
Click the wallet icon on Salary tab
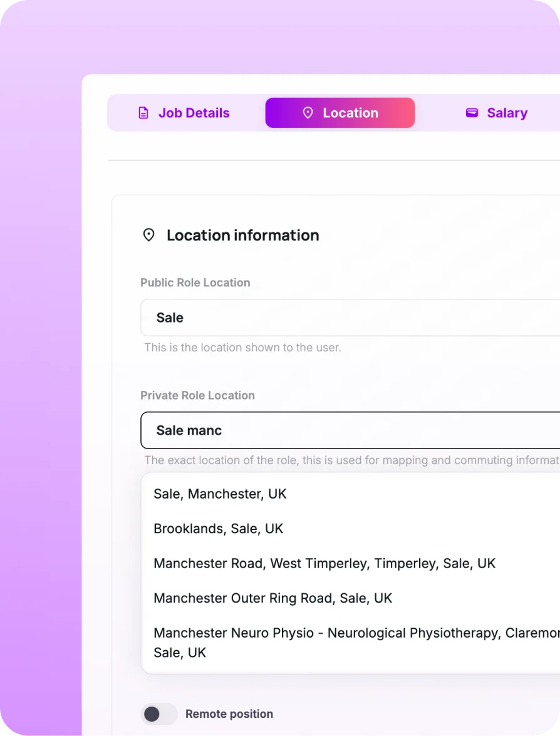pos(472,113)
